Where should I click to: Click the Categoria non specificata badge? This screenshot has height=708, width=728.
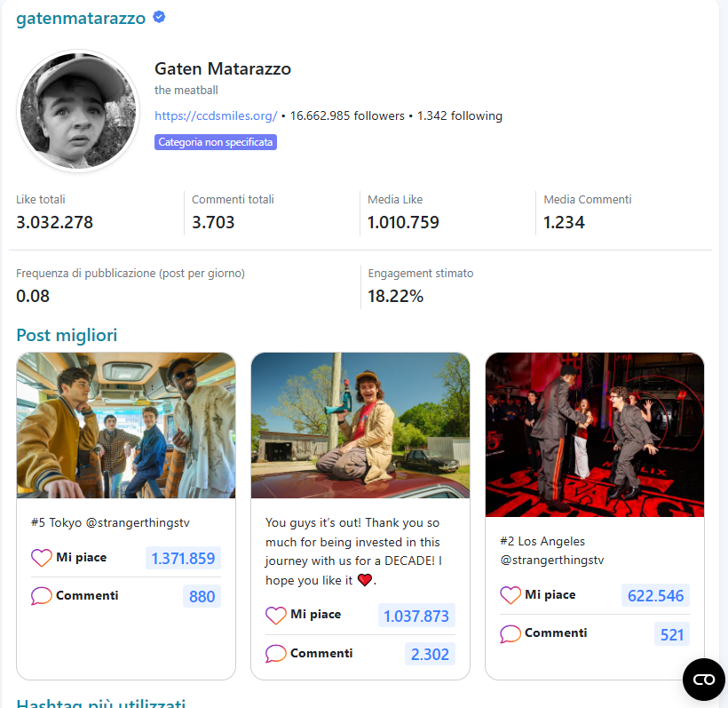coord(216,142)
